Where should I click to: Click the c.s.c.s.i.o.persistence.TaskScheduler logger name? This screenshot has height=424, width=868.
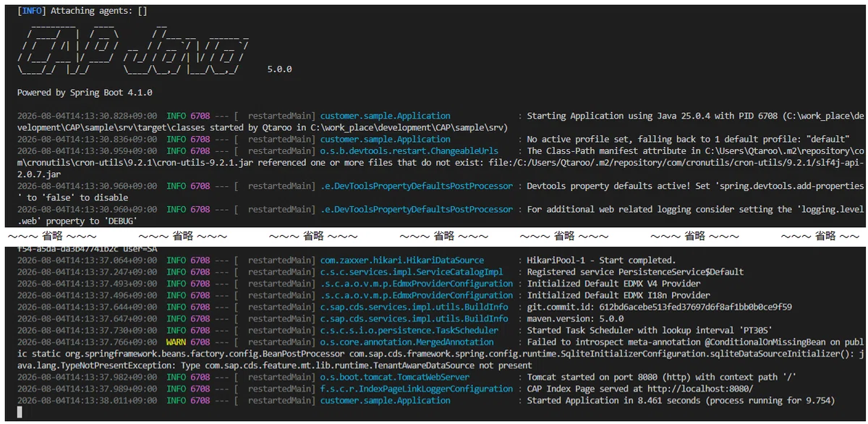coord(409,331)
